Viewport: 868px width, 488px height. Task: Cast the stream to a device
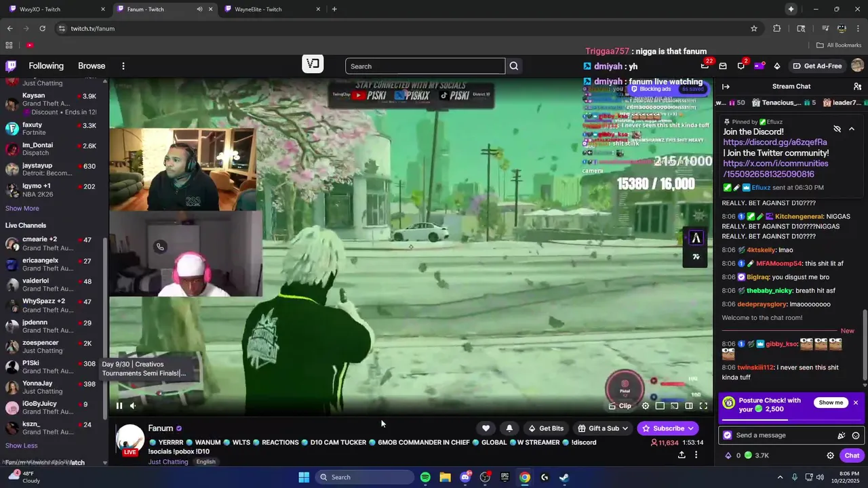(x=674, y=406)
